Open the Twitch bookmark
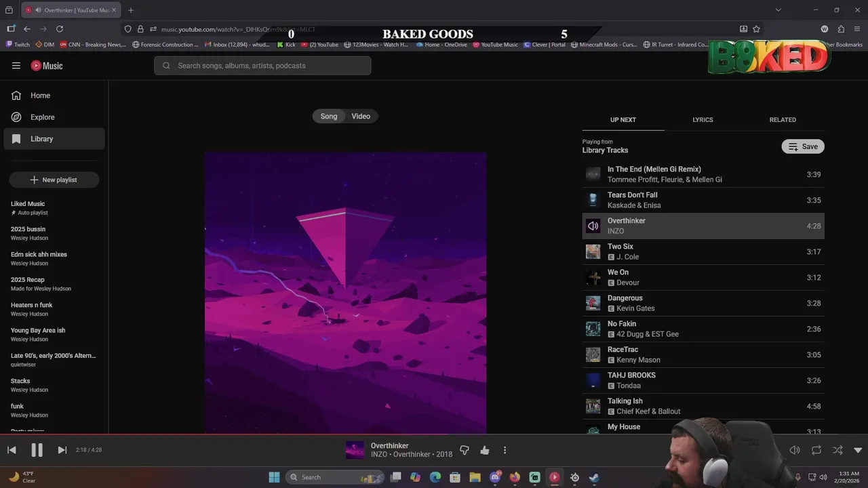The height and width of the screenshot is (488, 868). (x=18, y=45)
